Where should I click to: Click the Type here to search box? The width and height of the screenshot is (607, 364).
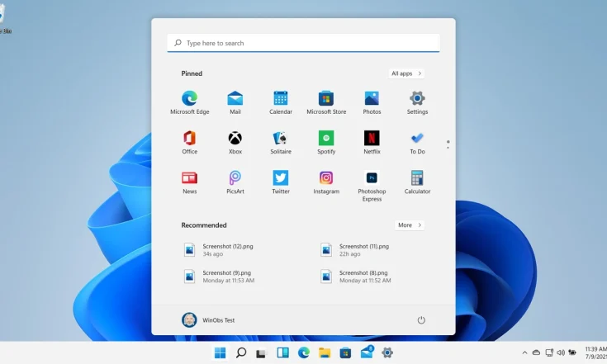(x=303, y=43)
